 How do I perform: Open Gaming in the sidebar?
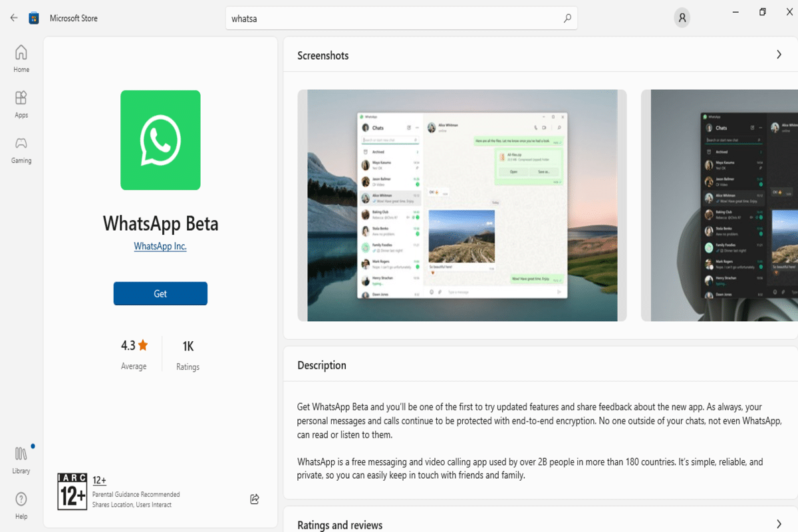click(x=21, y=150)
